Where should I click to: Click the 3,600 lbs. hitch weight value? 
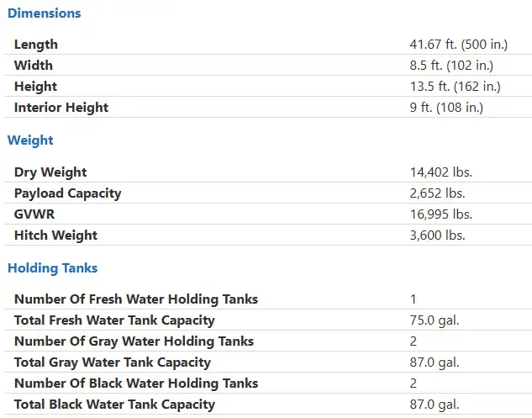click(437, 235)
